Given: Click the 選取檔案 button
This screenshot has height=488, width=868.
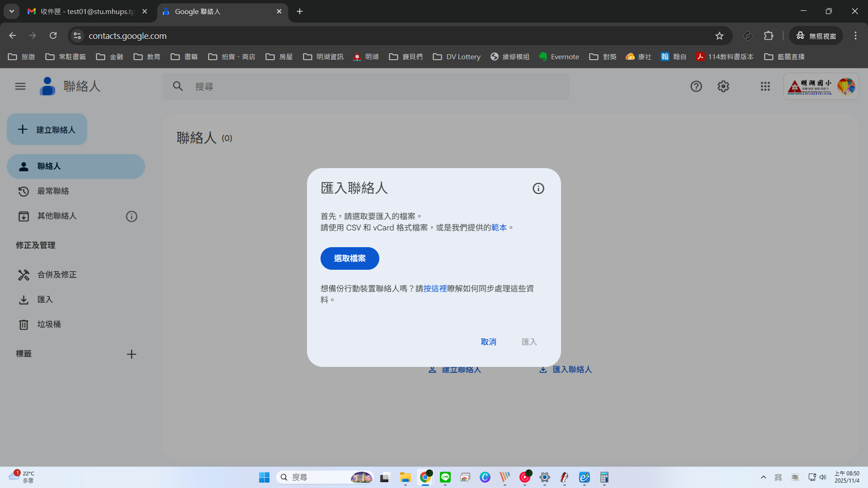Looking at the screenshot, I should [349, 258].
